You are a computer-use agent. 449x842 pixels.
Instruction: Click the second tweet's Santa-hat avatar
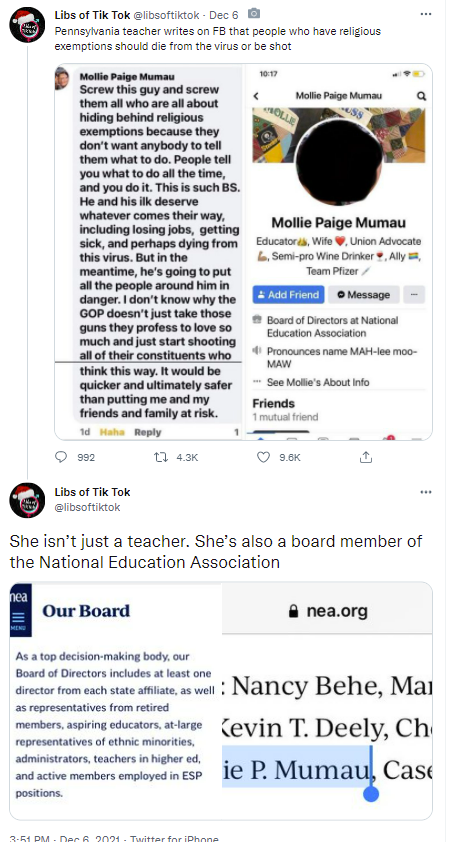click(27, 500)
